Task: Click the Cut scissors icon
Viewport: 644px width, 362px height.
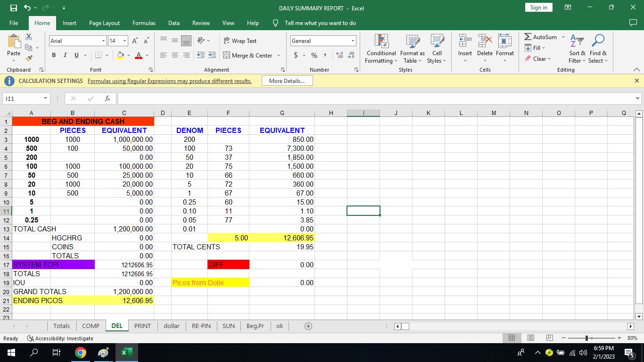Action: 29,37
